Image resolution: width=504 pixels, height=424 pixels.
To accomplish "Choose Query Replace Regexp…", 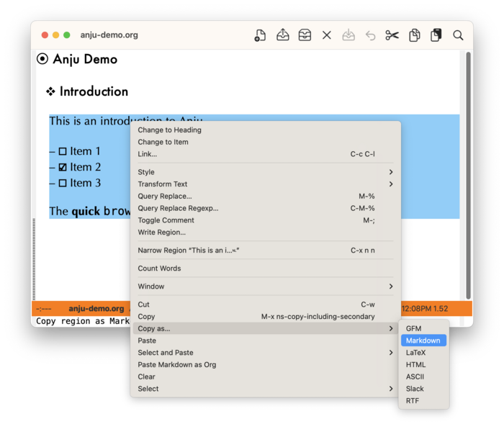I will (266, 208).
